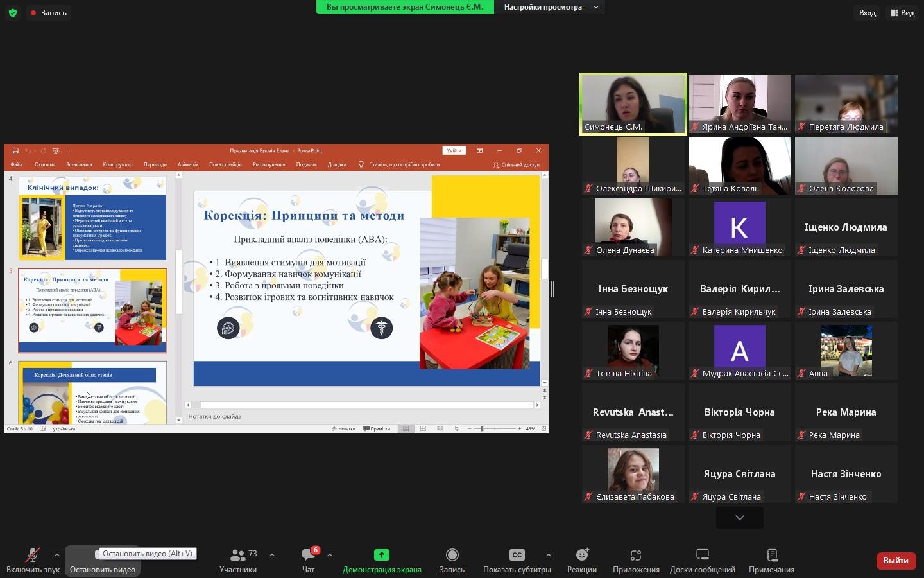Open Основне ribbon tab
The height and width of the screenshot is (578, 924).
(x=45, y=164)
